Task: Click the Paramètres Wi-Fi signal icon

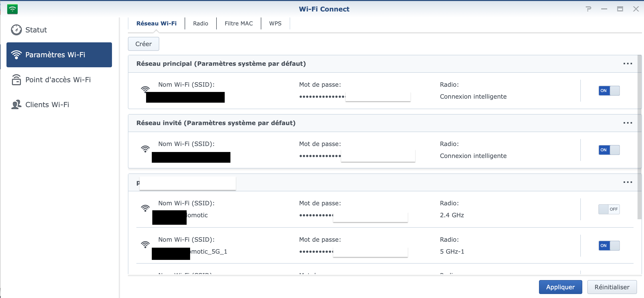Action: [x=16, y=55]
